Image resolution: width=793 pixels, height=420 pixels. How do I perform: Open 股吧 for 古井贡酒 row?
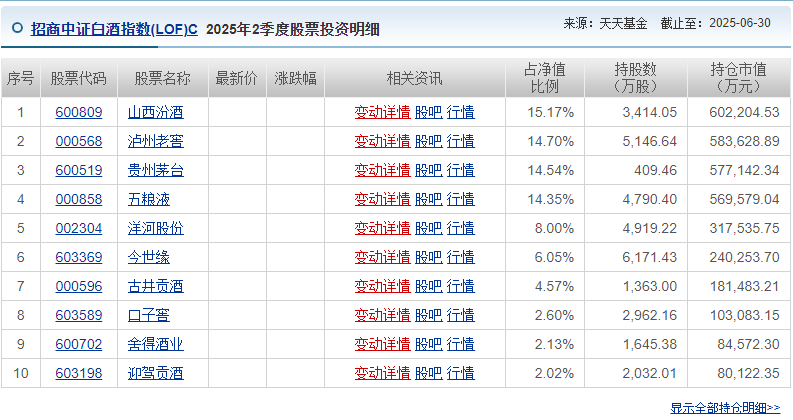point(428,286)
